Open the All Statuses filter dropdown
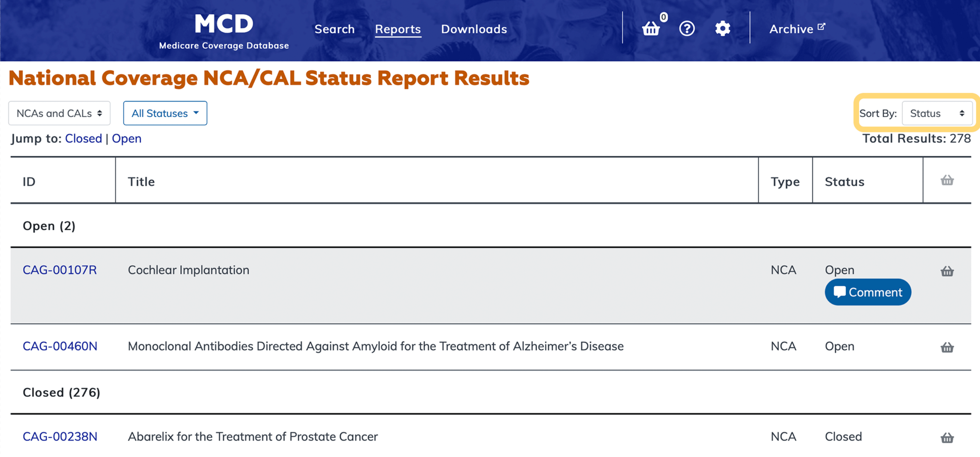The image size is (980, 457). click(x=165, y=113)
